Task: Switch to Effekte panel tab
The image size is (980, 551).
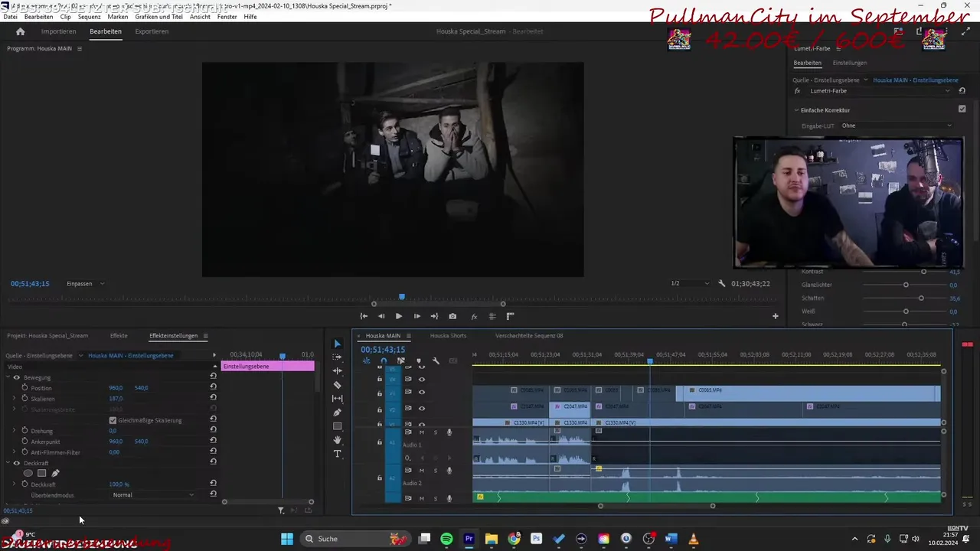Action: [x=119, y=336]
